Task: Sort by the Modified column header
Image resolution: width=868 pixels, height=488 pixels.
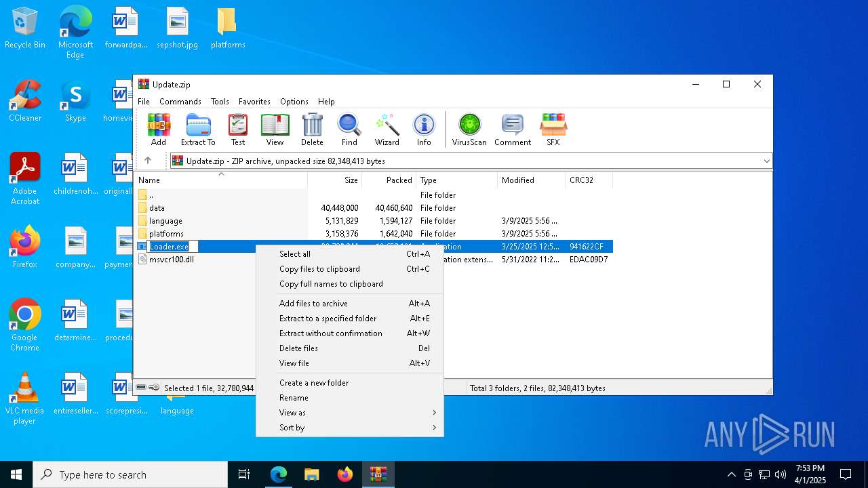Action: point(532,180)
